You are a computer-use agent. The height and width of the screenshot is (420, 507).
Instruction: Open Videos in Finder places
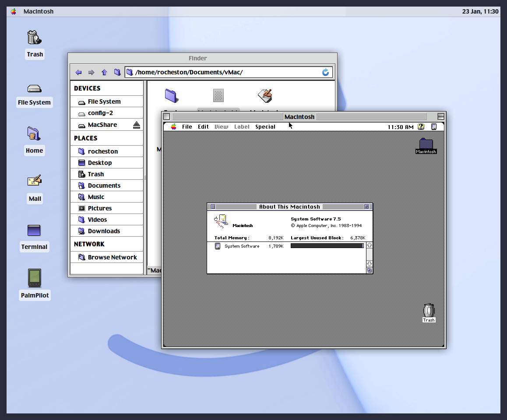tap(106, 220)
